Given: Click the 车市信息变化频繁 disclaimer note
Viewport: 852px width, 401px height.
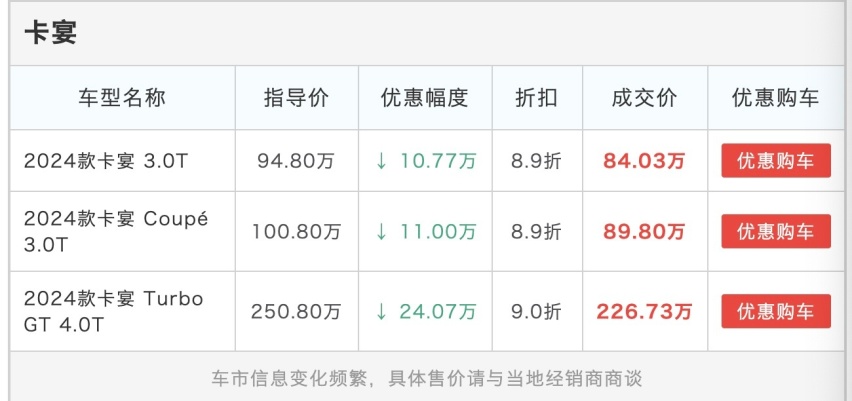Looking at the screenshot, I should coord(427,378).
